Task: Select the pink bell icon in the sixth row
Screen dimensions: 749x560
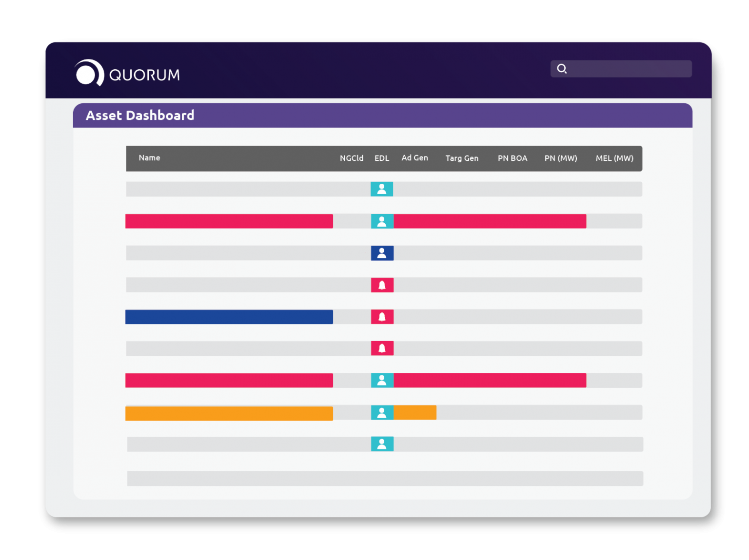Action: (x=382, y=348)
